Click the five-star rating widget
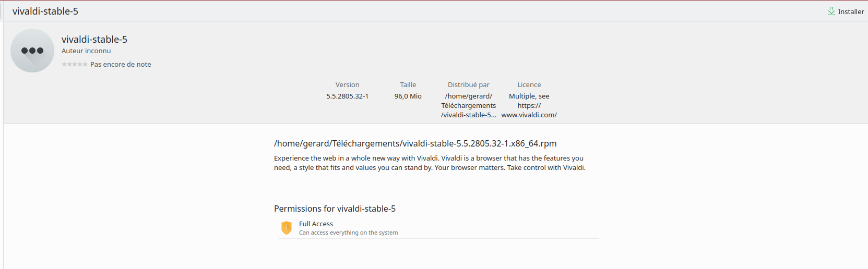The image size is (868, 269). pyautogui.click(x=75, y=65)
